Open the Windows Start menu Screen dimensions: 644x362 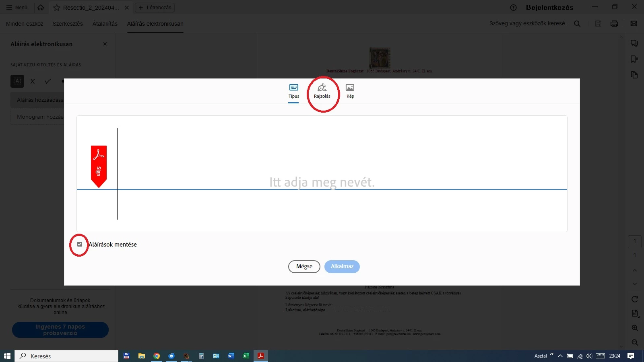click(7, 356)
